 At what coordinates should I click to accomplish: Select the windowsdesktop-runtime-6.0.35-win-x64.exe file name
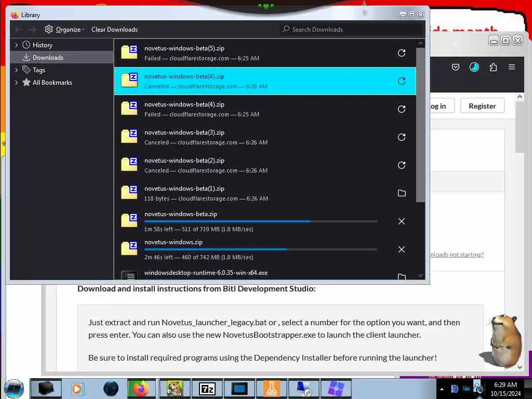pos(206,273)
